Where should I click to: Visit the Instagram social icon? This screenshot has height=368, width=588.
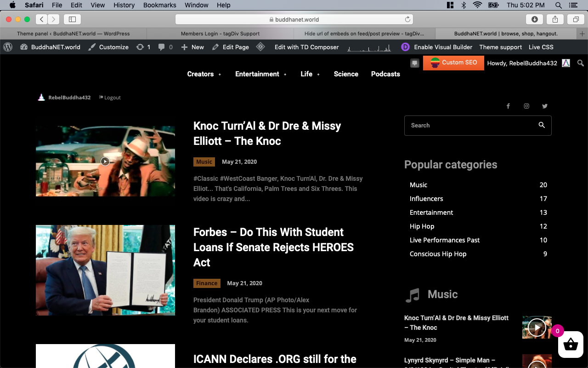click(x=526, y=106)
